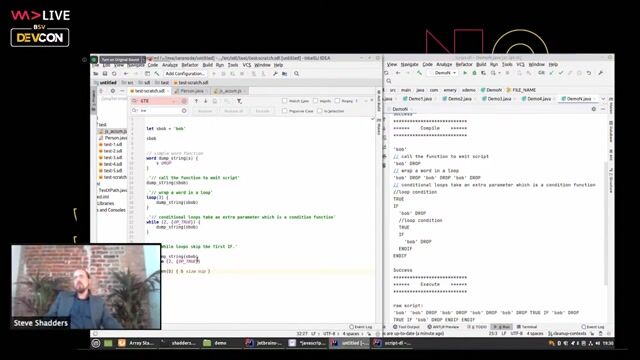Open Navigate menu in script-dl window

click(409, 64)
